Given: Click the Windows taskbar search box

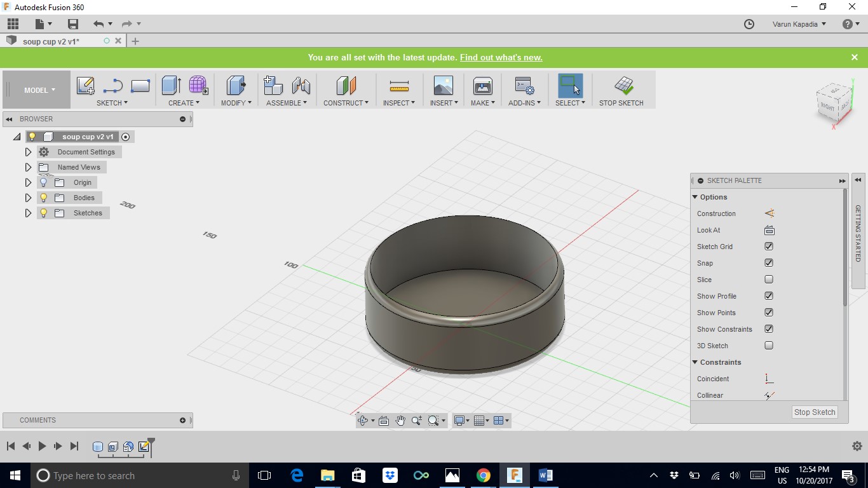Looking at the screenshot, I should point(139,475).
